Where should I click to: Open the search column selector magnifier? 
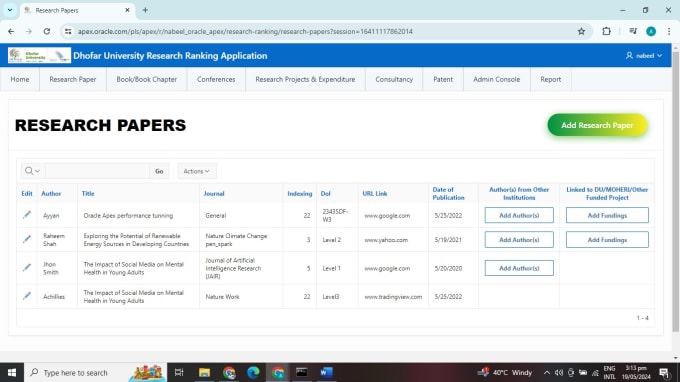click(32, 171)
